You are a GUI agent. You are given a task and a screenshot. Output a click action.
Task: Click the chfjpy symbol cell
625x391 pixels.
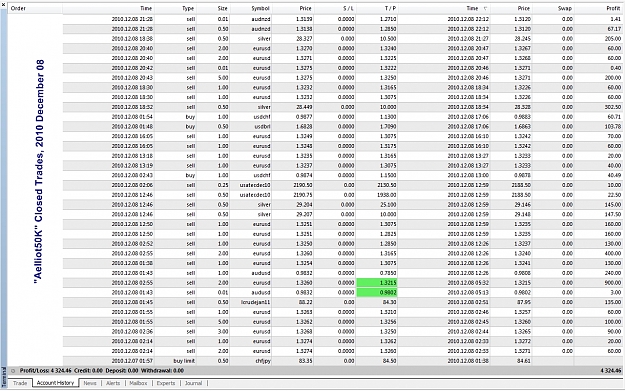pos(262,361)
